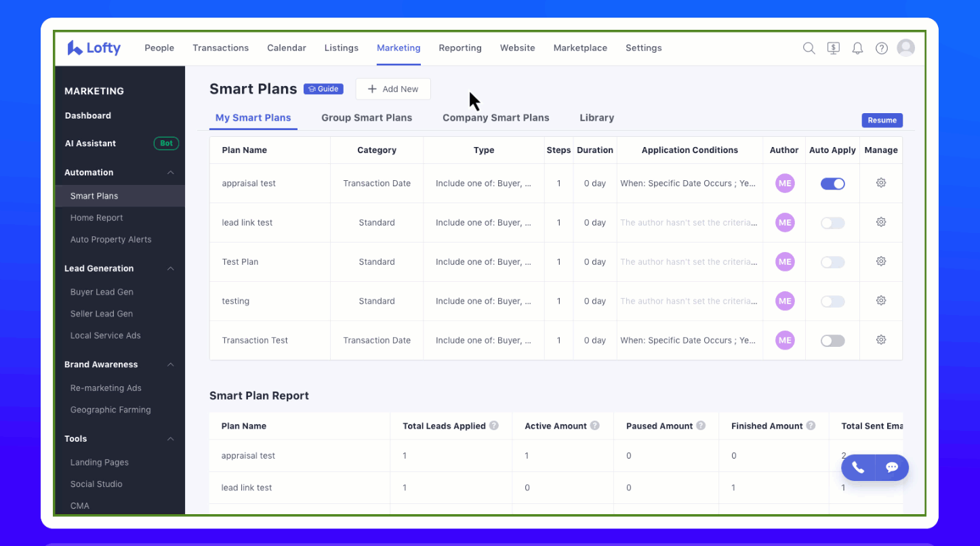Image resolution: width=980 pixels, height=546 pixels.
Task: Click the help question mark icon
Action: [x=881, y=48]
